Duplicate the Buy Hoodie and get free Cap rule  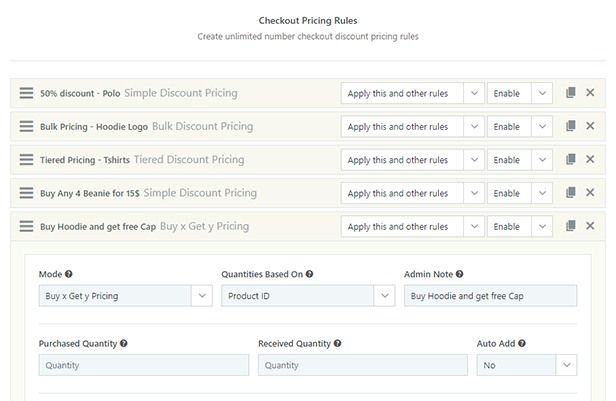570,227
